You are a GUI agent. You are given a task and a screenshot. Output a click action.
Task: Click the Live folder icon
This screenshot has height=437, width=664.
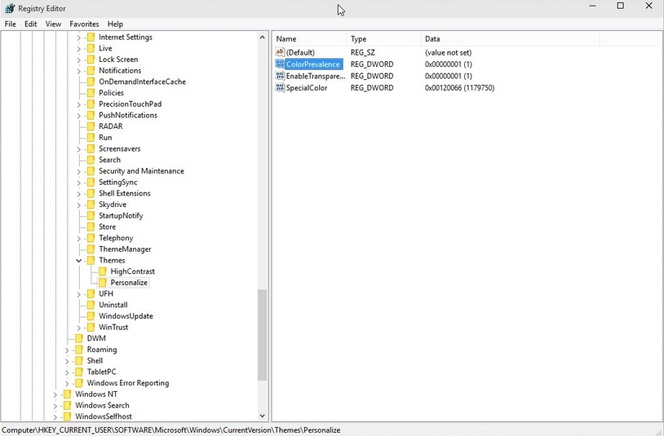91,48
